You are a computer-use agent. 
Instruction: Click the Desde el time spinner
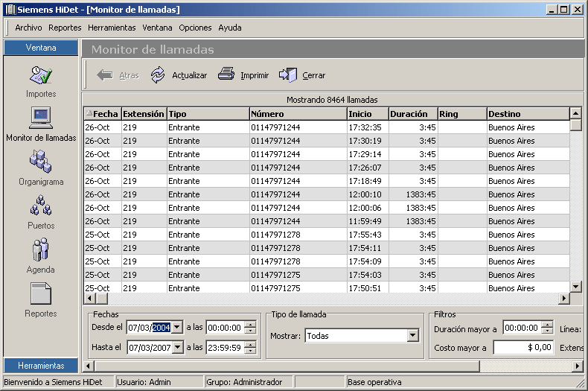(250, 328)
